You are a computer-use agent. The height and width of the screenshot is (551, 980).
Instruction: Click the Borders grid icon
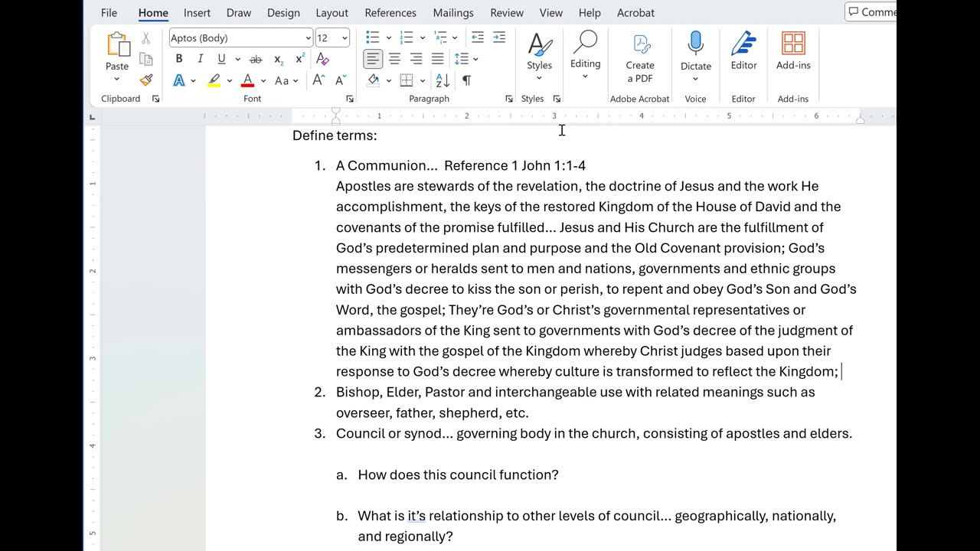[x=407, y=80]
